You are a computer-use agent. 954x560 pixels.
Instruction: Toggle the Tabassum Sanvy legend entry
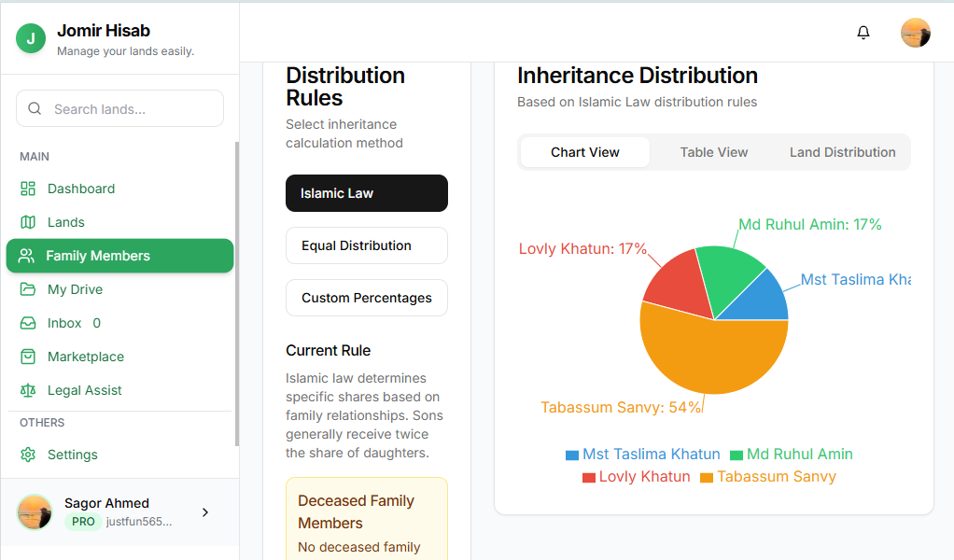pos(767,477)
